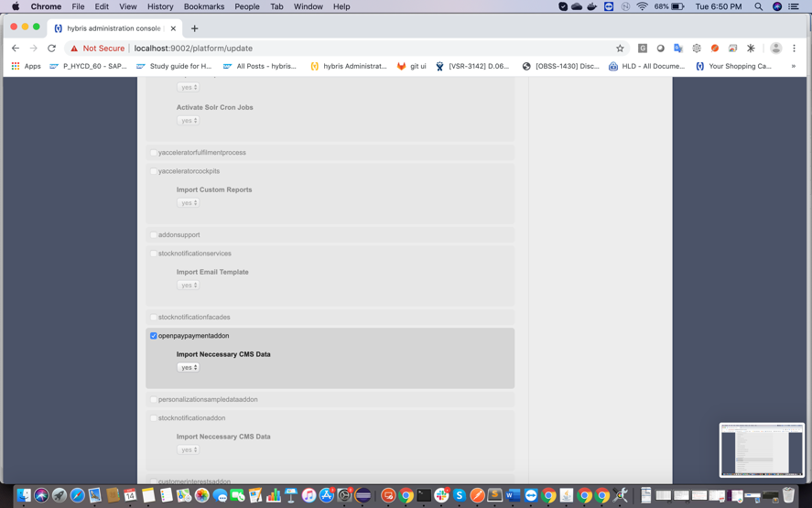
Task: Go back using the back arrow
Action: (x=16, y=49)
